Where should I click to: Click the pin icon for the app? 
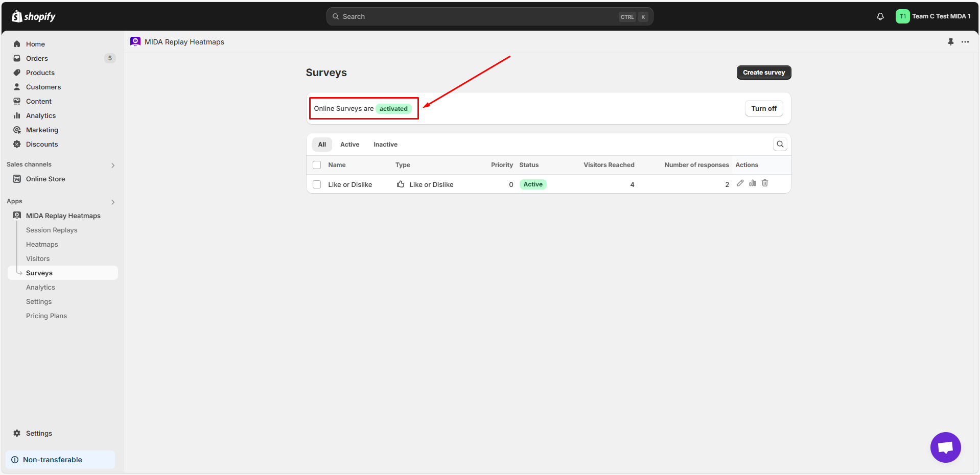950,42
